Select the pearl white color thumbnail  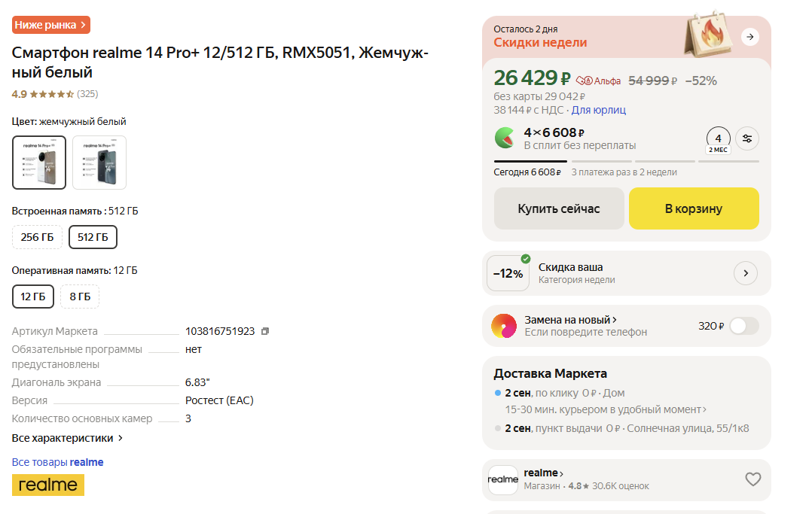coord(39,163)
